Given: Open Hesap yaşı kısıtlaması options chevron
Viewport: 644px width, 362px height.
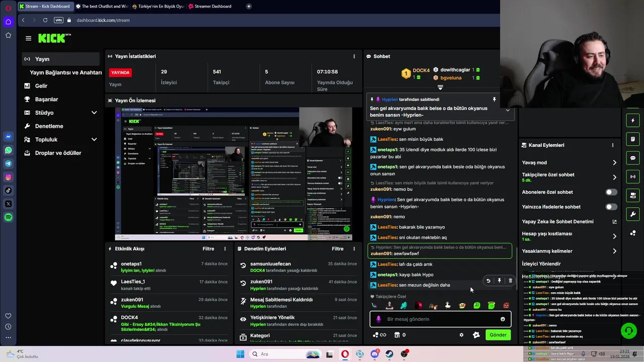Looking at the screenshot, I should point(614,236).
